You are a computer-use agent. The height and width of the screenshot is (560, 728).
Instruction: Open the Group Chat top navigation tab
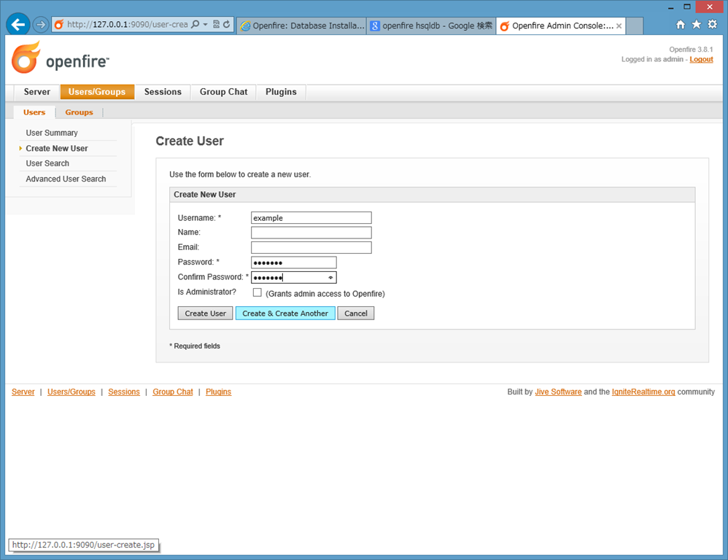pyautogui.click(x=224, y=92)
